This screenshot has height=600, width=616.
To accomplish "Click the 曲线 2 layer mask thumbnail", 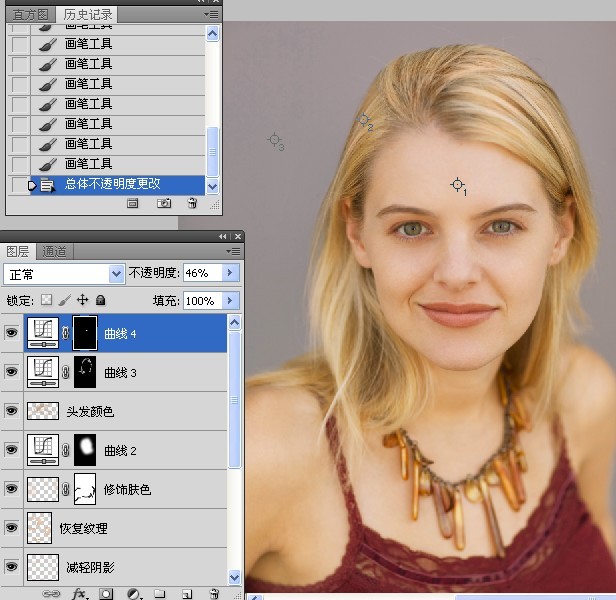I will [86, 450].
